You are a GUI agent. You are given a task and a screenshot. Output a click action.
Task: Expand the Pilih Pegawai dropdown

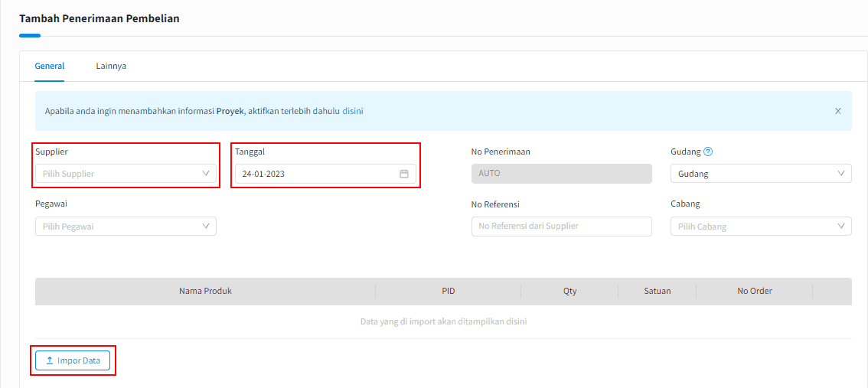126,227
